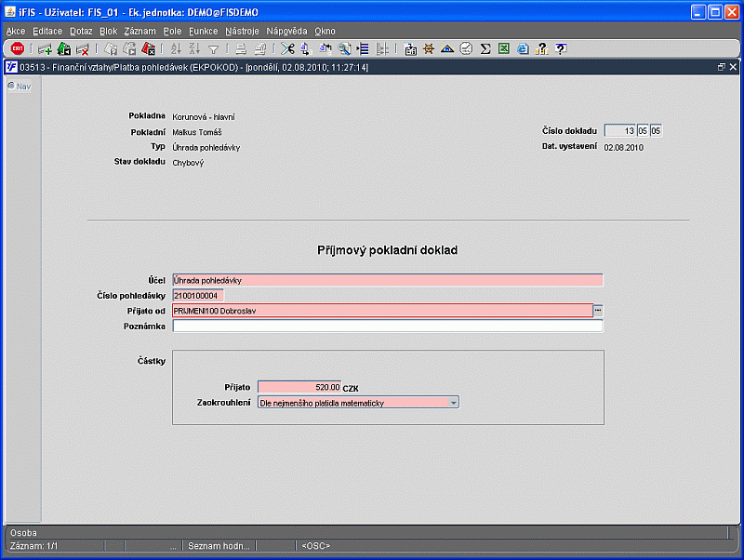Viewport: 744px width, 560px height.
Task: Click the print preview icon
Action: click(260, 49)
